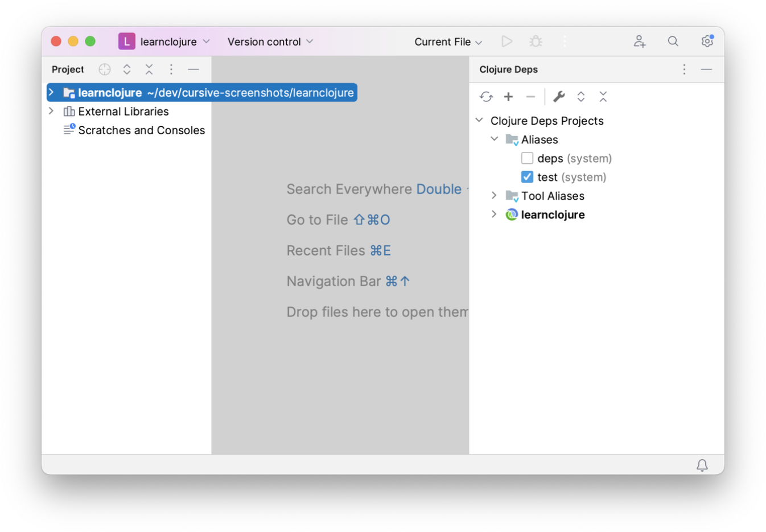Minimize the window with the yellow button
Viewport: 766px width, 532px height.
coord(73,41)
